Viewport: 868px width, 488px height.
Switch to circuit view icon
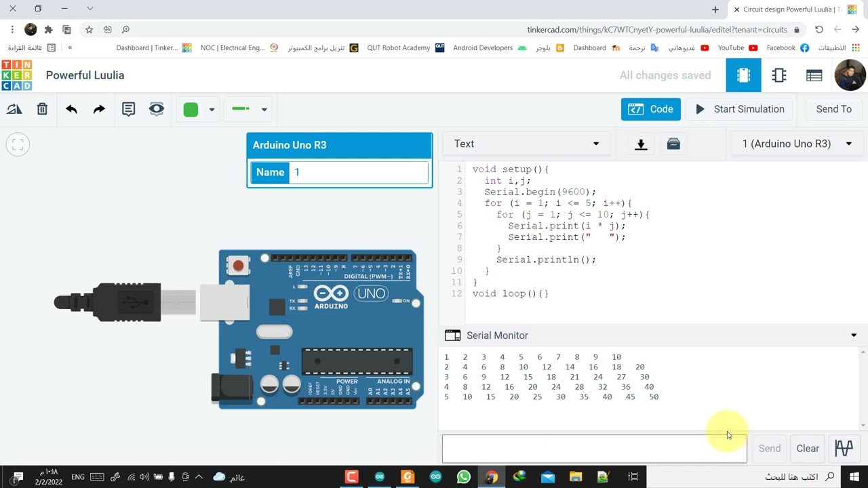click(744, 75)
